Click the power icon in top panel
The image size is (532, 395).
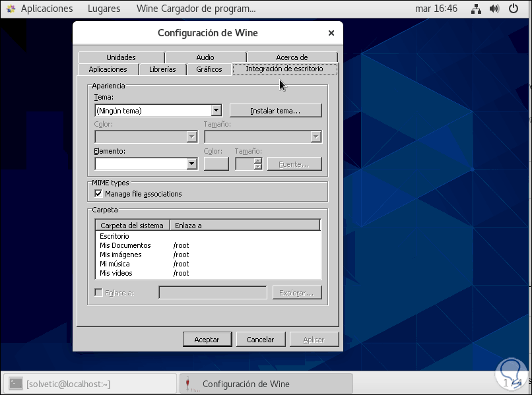pos(512,9)
